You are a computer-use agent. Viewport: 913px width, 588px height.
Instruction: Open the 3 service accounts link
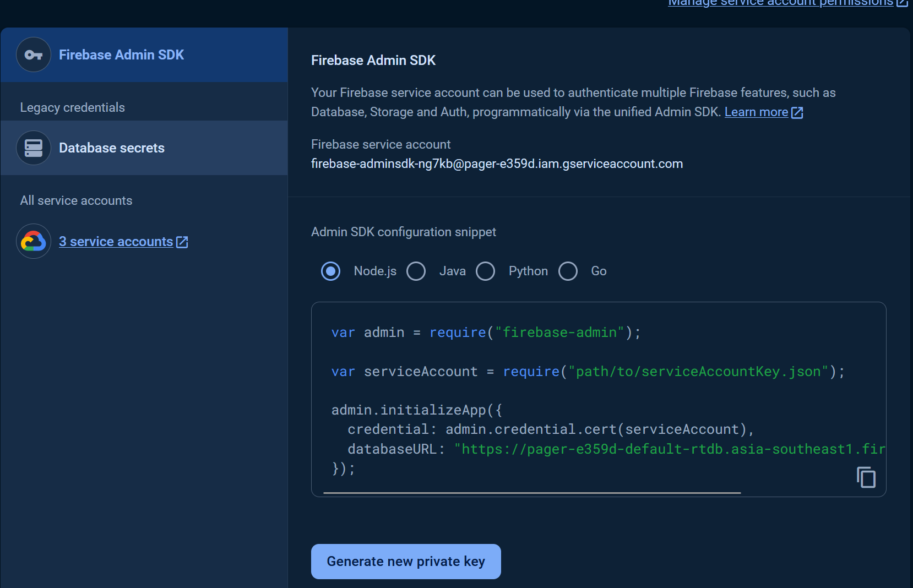point(116,242)
